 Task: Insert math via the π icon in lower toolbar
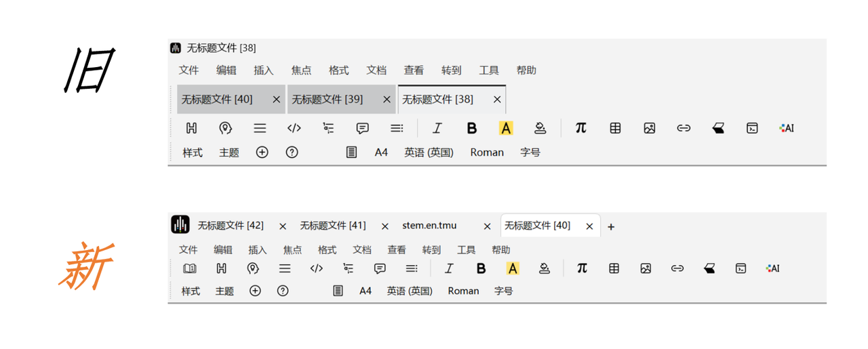tap(582, 268)
